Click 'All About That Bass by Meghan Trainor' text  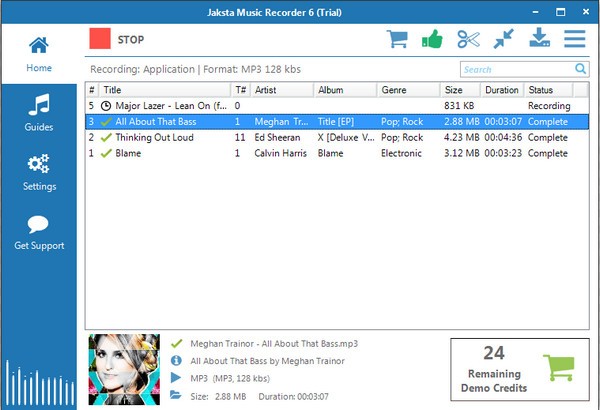[267, 361]
